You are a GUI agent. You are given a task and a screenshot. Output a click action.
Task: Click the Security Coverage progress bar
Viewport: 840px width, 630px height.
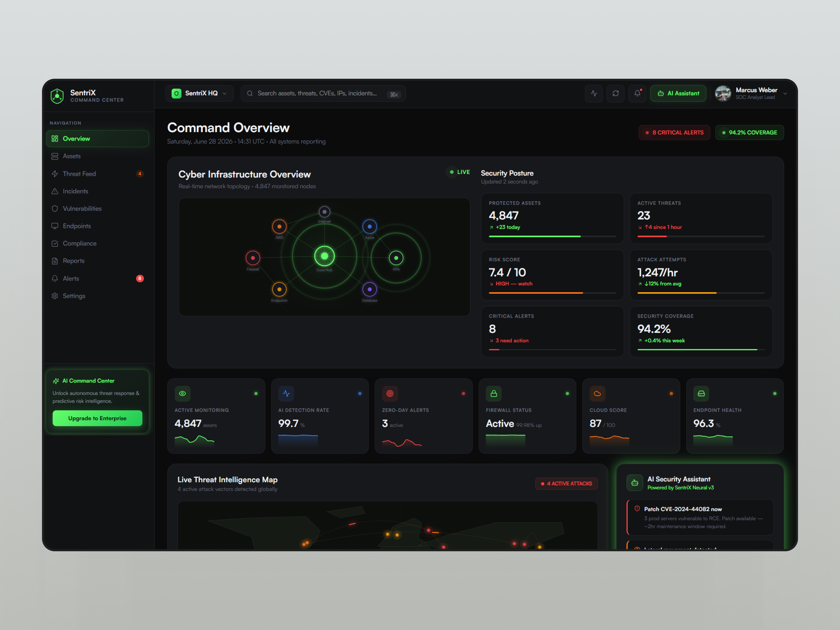[701, 349]
